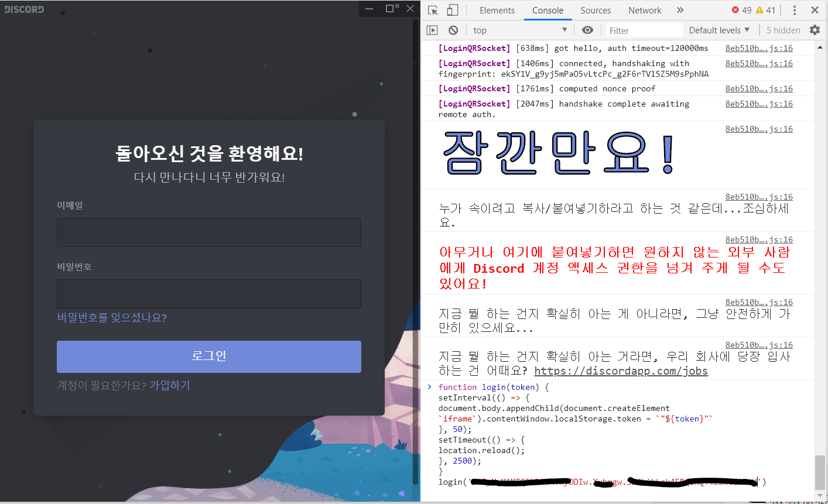
Task: Open the top JavaScript context dropdown
Action: tap(520, 30)
